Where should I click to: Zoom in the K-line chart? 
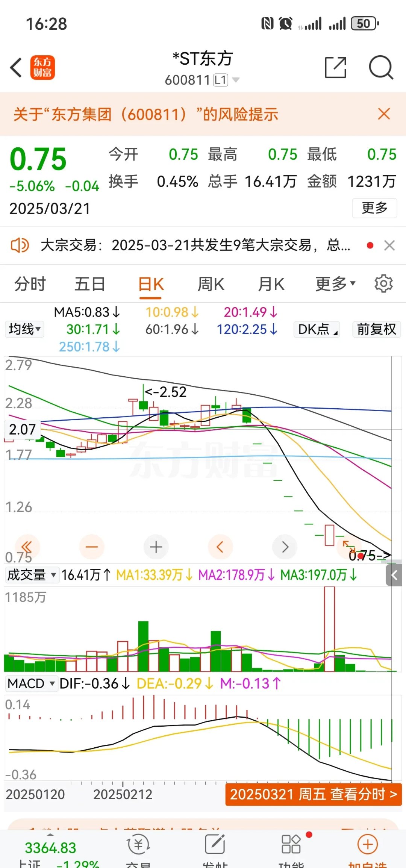156,547
